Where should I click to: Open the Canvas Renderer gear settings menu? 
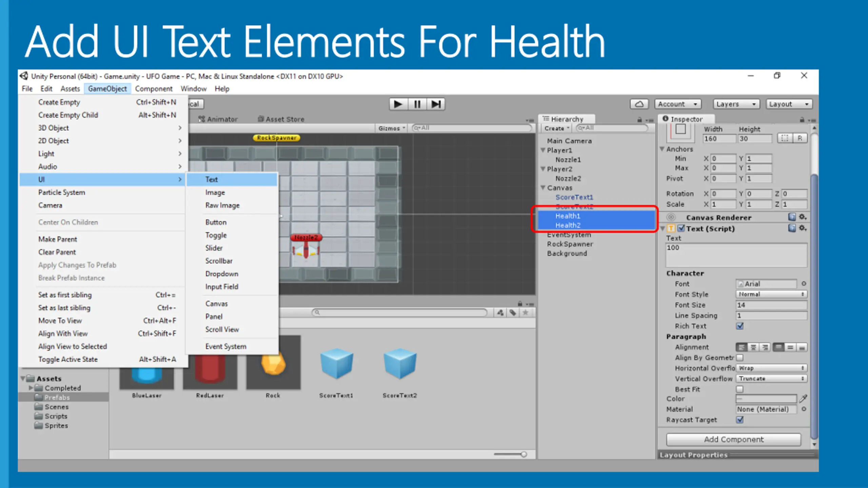click(803, 217)
